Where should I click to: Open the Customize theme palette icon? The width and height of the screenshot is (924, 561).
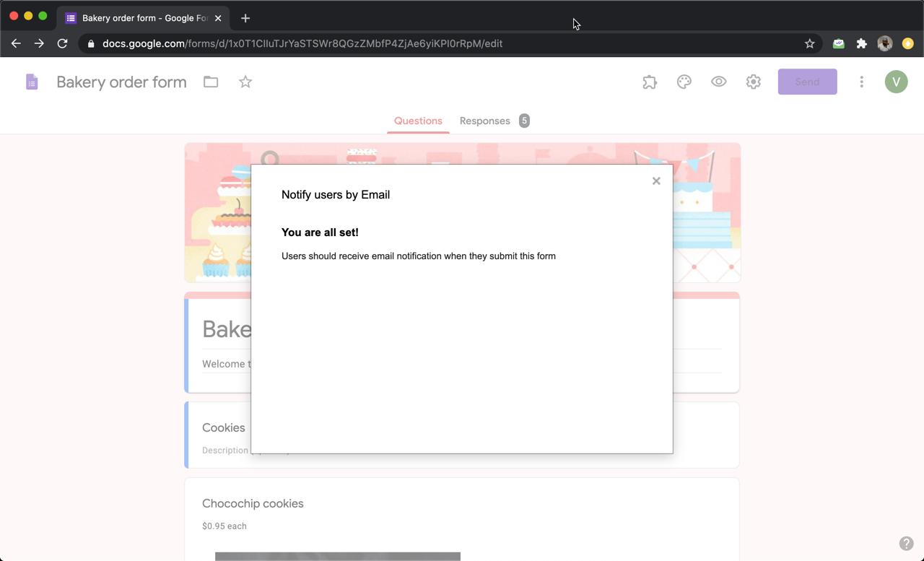click(684, 82)
